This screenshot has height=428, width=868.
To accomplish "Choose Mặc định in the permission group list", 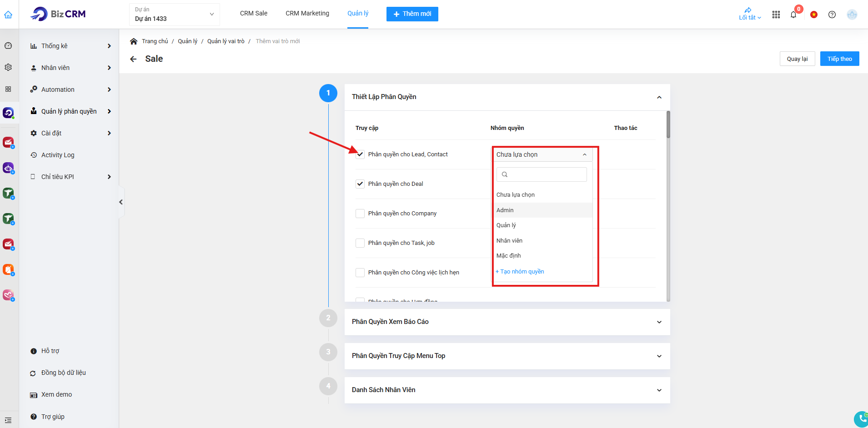I will 542,256.
